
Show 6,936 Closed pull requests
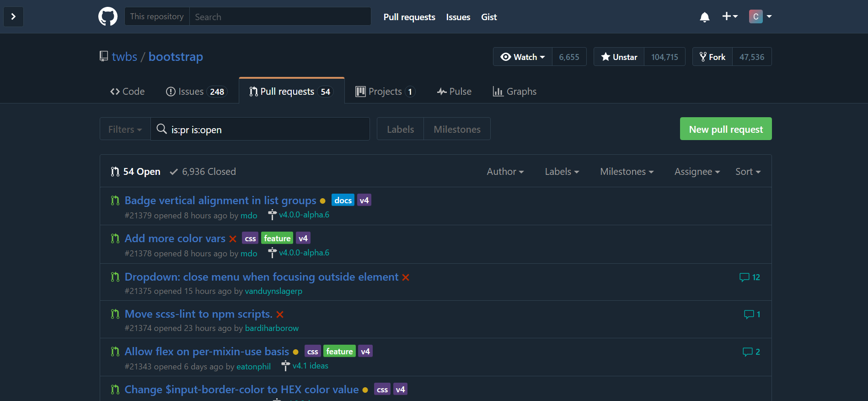pos(203,172)
